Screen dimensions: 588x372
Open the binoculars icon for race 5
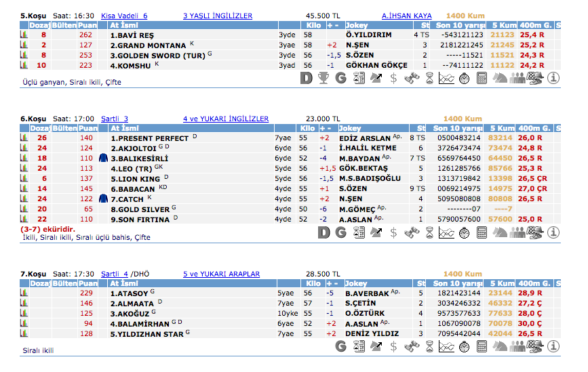[x=411, y=78]
